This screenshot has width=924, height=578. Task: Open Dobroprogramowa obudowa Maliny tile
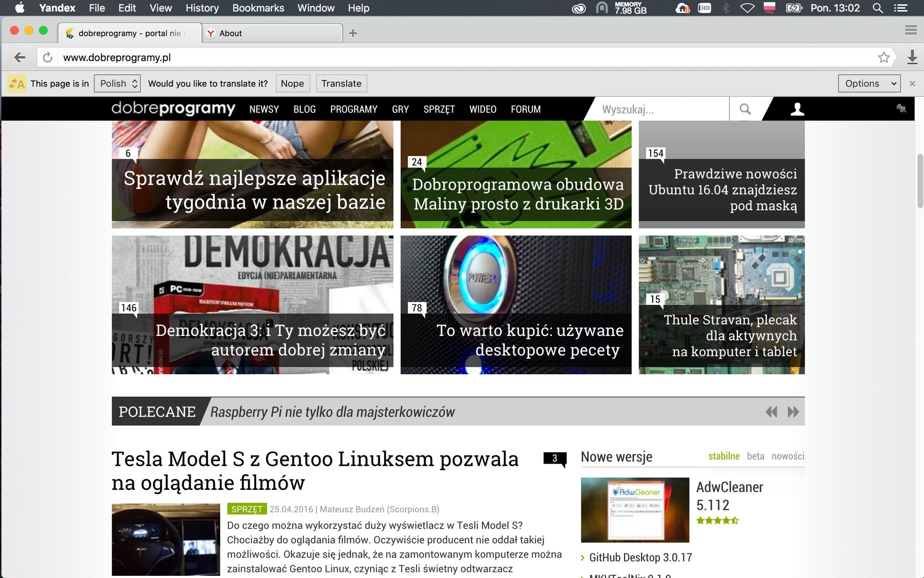[x=516, y=174]
